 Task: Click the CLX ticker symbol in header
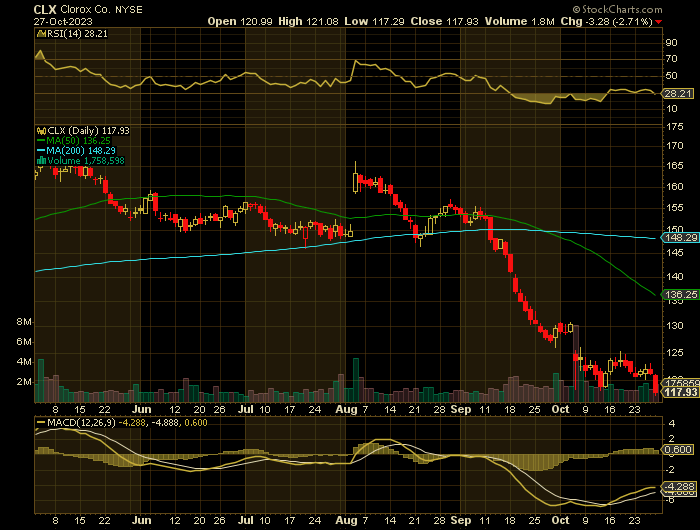45,9
